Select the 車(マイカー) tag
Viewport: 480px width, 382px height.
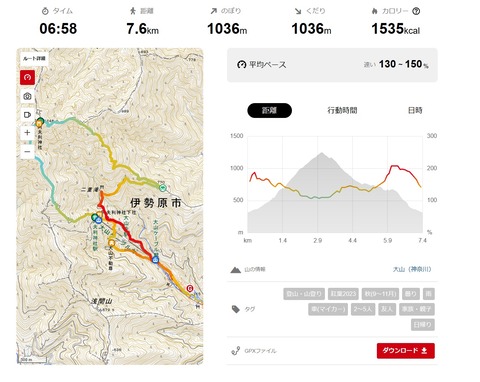(x=328, y=309)
